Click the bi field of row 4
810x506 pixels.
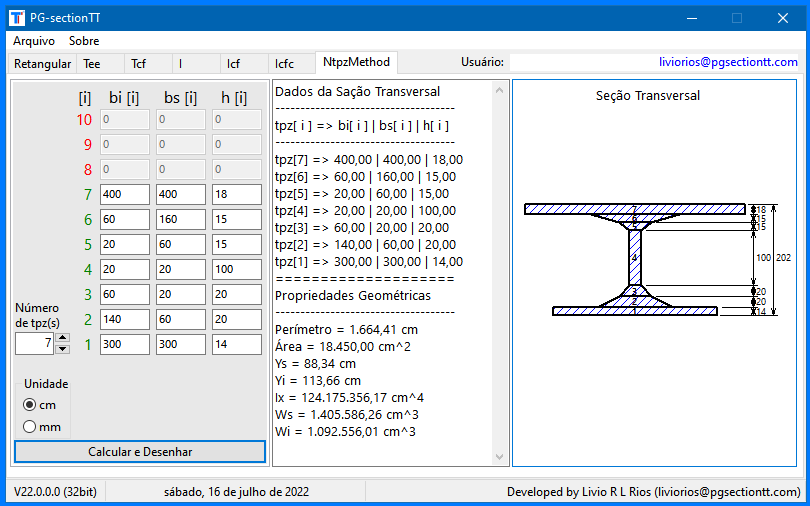point(125,270)
